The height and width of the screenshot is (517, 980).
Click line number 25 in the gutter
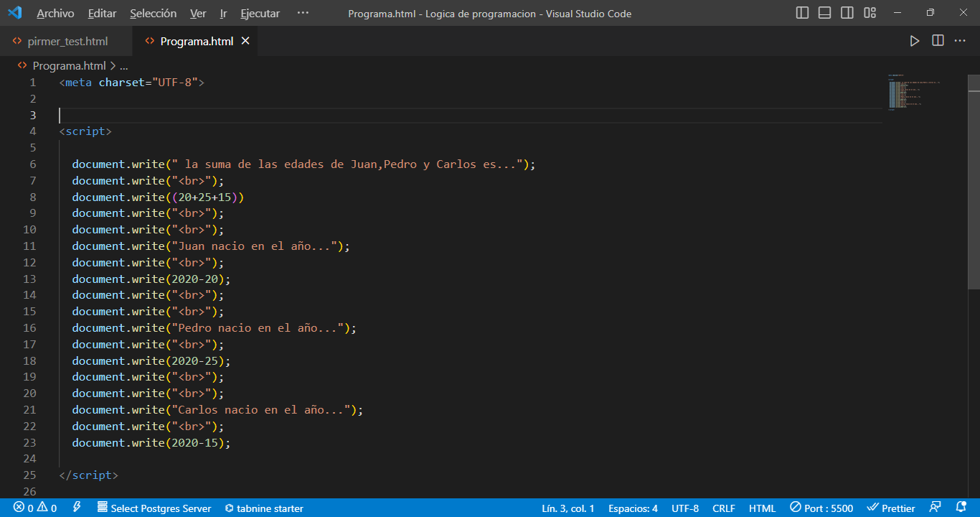(x=29, y=475)
